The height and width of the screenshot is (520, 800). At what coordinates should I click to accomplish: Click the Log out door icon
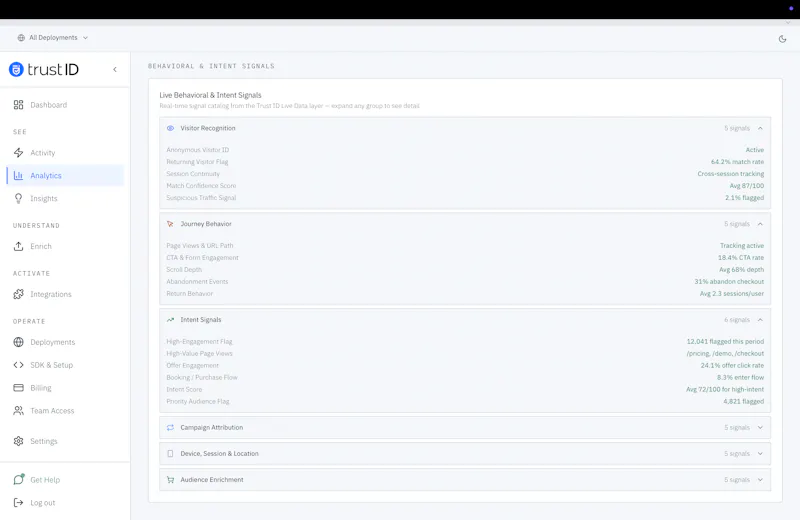click(18, 503)
